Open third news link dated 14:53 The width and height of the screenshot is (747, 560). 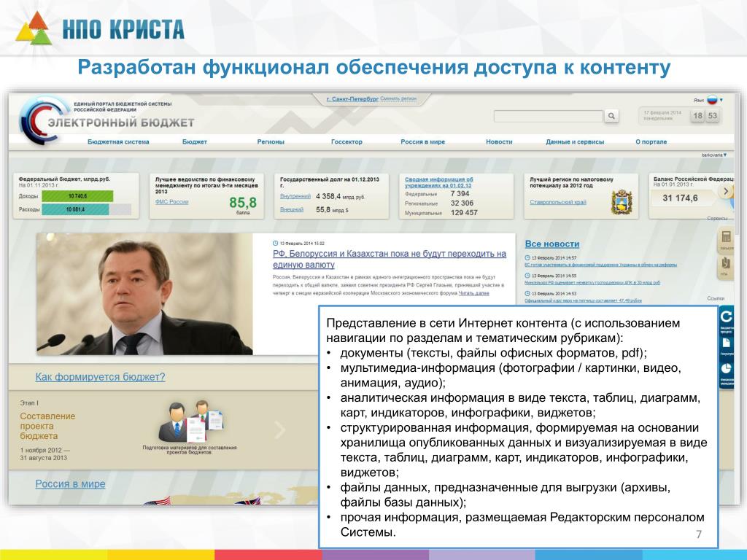click(x=583, y=301)
